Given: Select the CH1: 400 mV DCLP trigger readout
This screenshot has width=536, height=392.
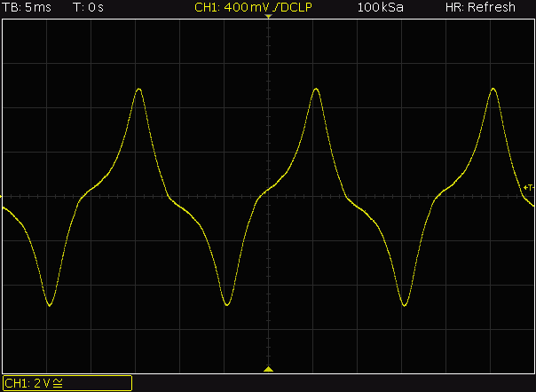Looking at the screenshot, I should [x=253, y=7].
